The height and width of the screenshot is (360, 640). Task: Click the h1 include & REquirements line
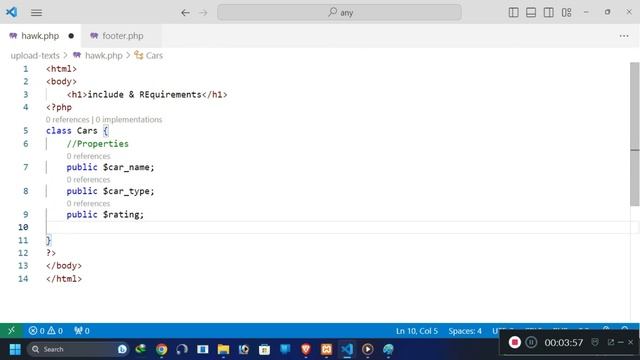147,95
